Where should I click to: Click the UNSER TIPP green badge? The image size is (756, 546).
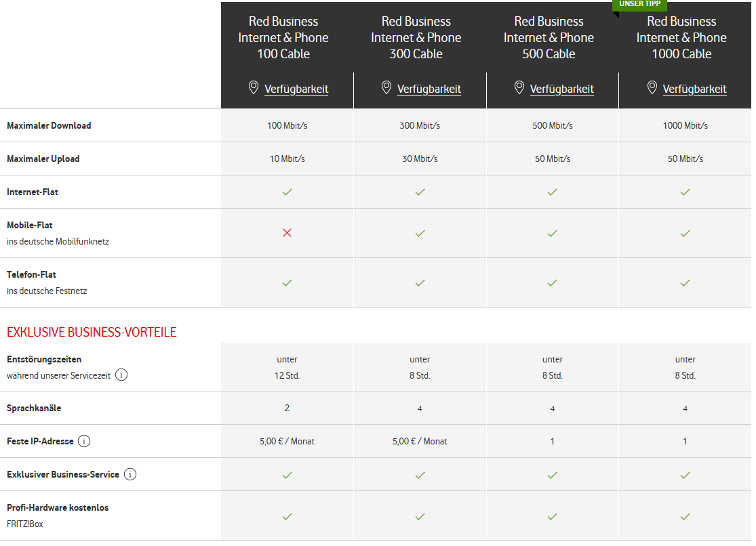pos(639,4)
